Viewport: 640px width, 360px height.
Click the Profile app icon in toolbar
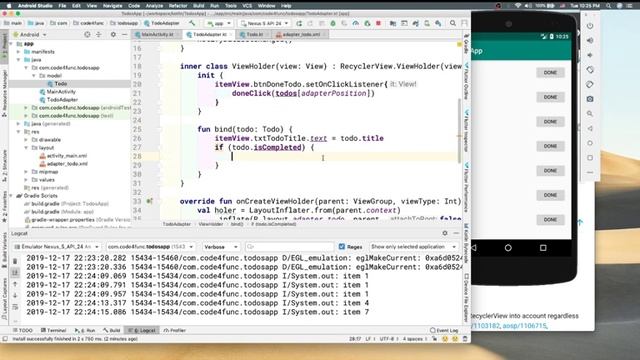pos(356,24)
